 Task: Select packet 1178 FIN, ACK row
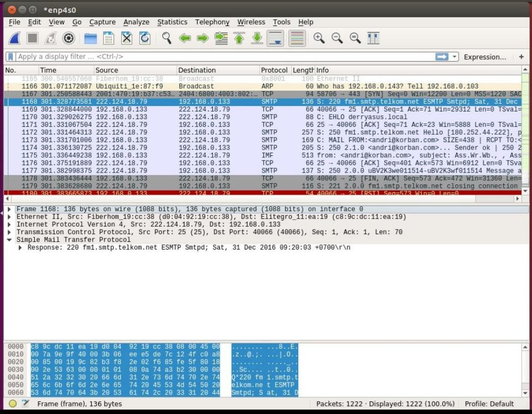click(263, 178)
